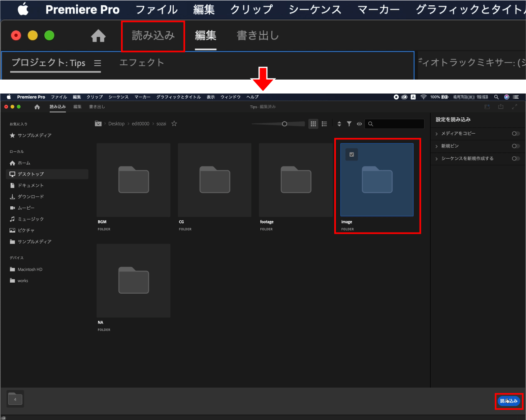Click sozai in the breadcrumb path
526x420 pixels.
161,123
